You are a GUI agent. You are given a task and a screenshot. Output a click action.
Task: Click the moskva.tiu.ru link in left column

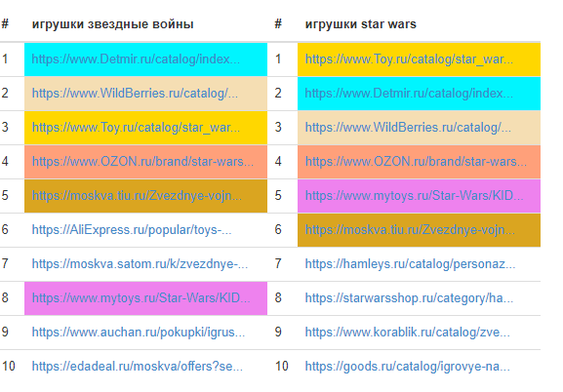(137, 195)
